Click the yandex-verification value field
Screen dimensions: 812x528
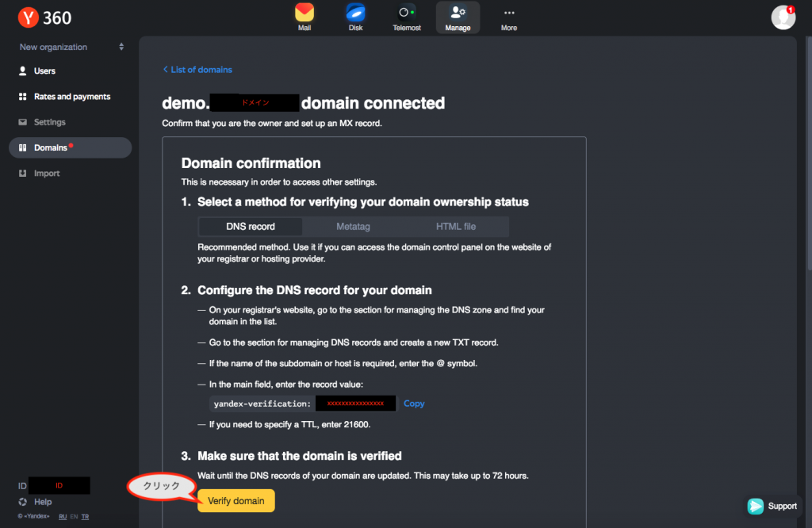[302, 404]
